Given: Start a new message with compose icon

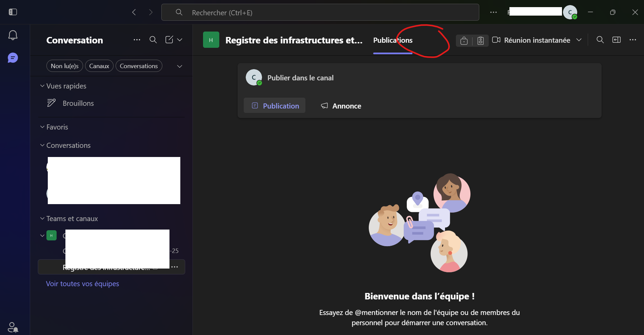Looking at the screenshot, I should click(x=169, y=40).
